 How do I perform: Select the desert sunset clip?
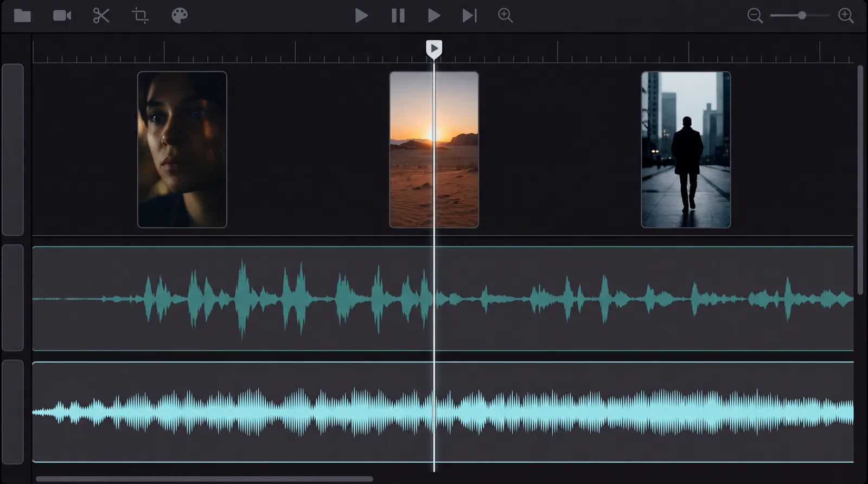click(434, 150)
